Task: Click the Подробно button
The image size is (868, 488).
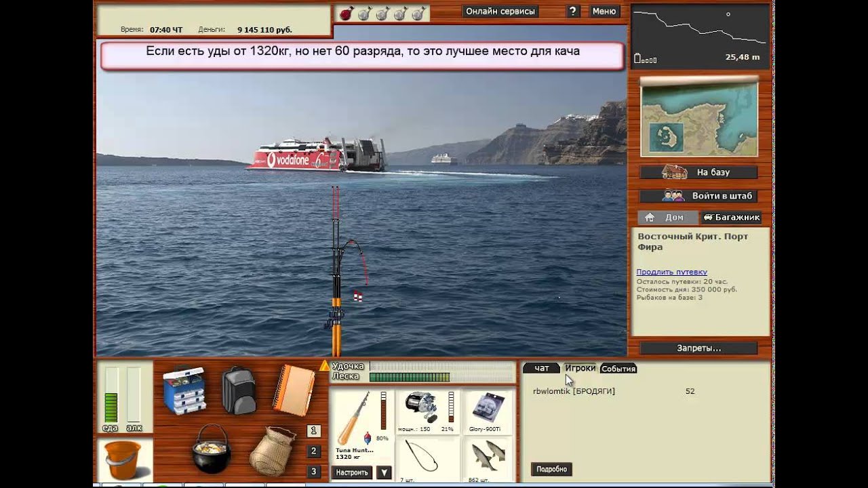Action: point(551,469)
